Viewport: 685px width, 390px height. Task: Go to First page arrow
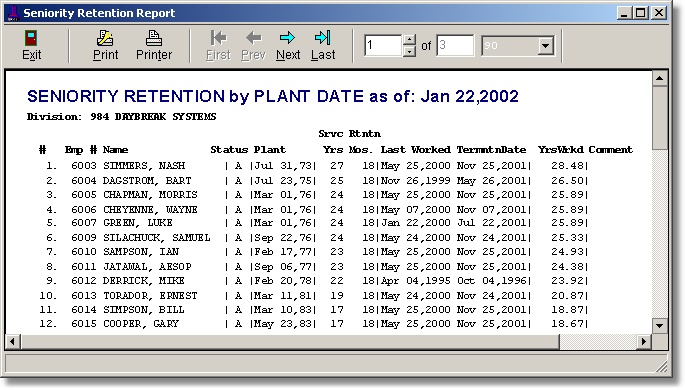pos(218,38)
